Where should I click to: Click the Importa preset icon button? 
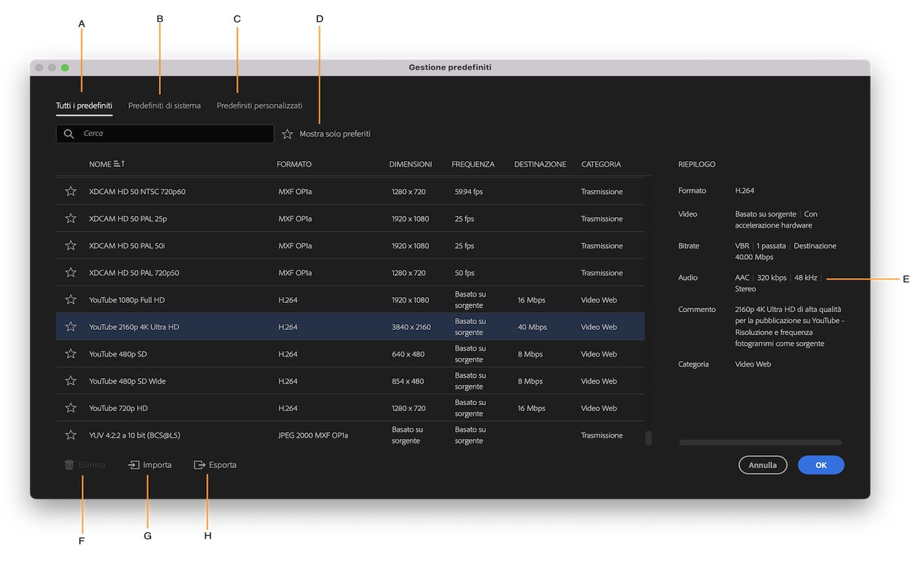[x=133, y=465]
